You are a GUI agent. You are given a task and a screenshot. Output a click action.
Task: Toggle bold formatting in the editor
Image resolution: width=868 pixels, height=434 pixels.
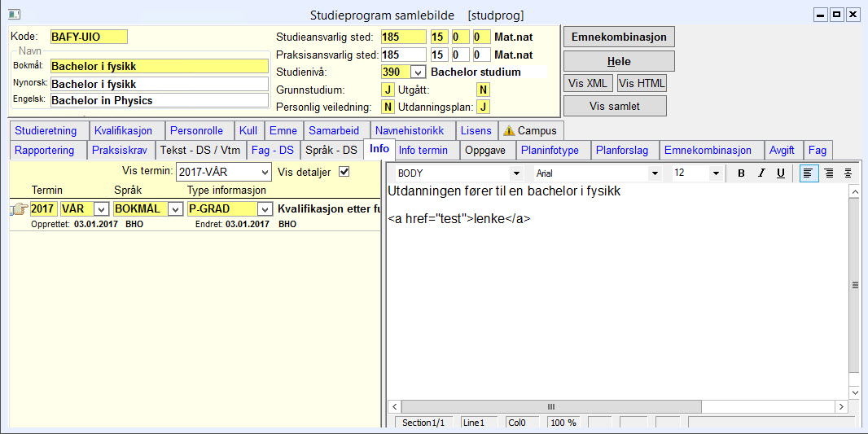coord(741,173)
